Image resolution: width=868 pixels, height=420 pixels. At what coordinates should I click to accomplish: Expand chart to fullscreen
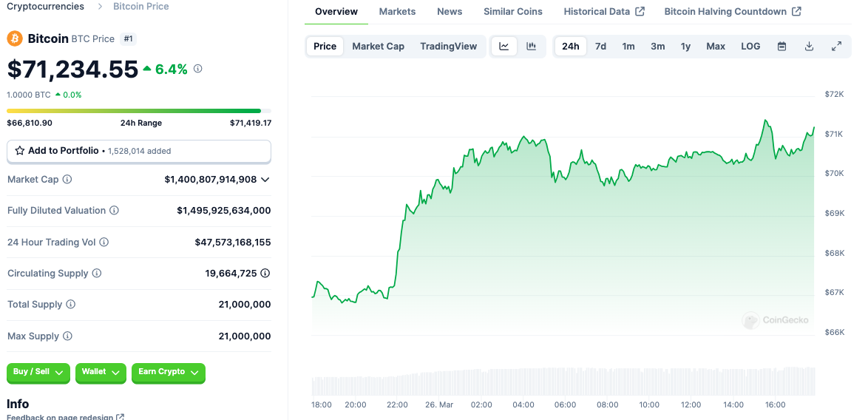[836, 47]
